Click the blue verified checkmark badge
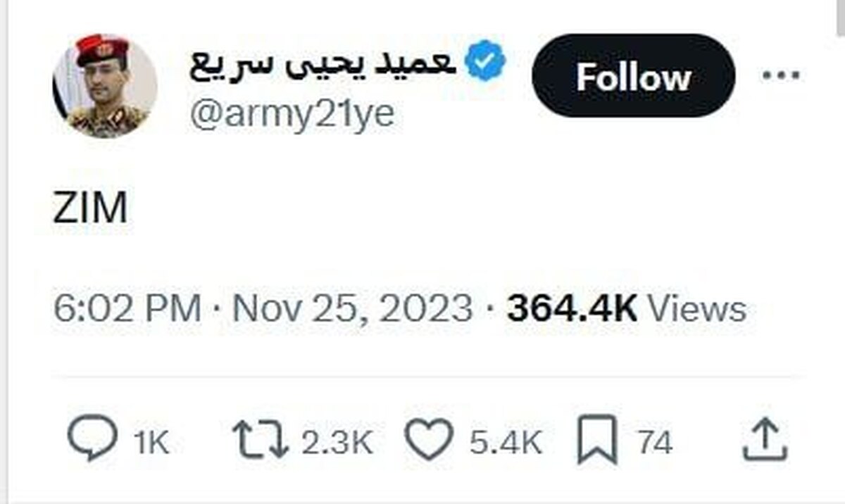The height and width of the screenshot is (504, 845). pos(487,65)
